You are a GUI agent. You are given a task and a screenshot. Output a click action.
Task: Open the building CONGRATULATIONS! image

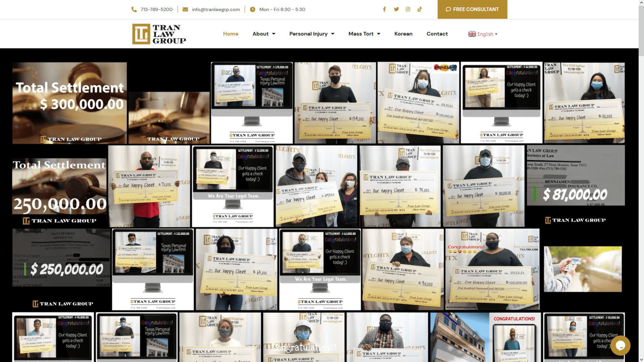pyautogui.click(x=485, y=337)
